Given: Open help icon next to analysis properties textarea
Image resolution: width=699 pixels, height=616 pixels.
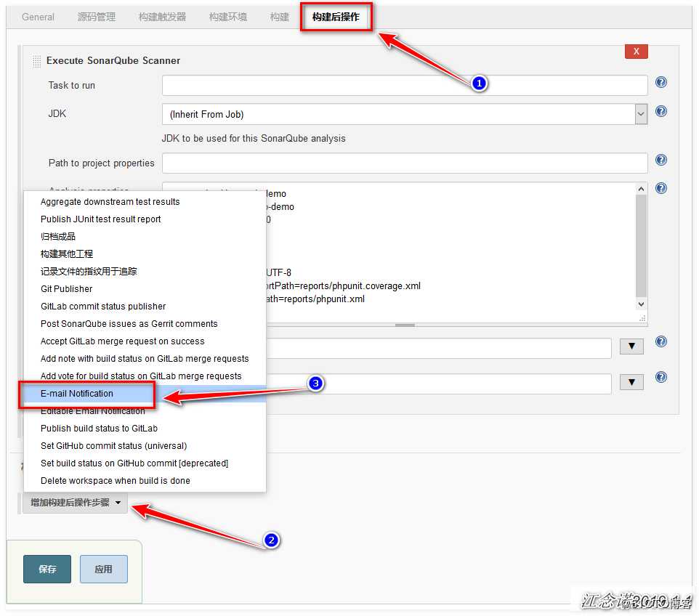Looking at the screenshot, I should [x=660, y=188].
